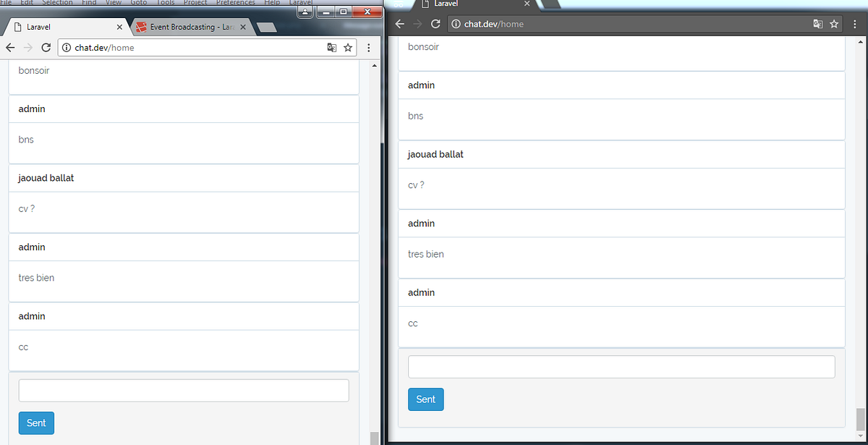868x445 pixels.
Task: Click left window's vertical scrollbar thumb
Action: (x=374, y=438)
